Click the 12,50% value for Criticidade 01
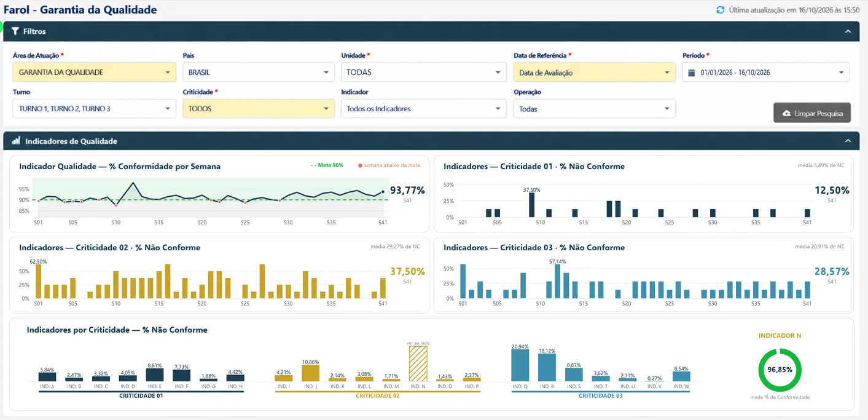The height and width of the screenshot is (420, 868). tap(832, 191)
